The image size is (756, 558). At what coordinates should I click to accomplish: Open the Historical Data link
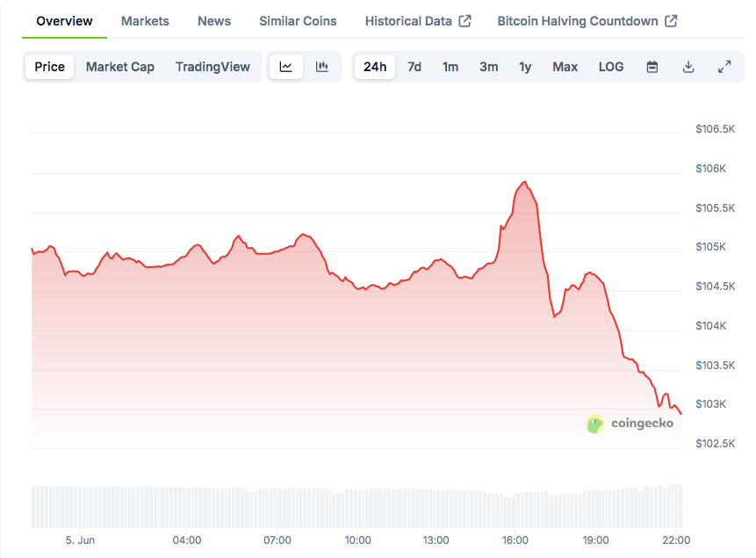(x=408, y=21)
